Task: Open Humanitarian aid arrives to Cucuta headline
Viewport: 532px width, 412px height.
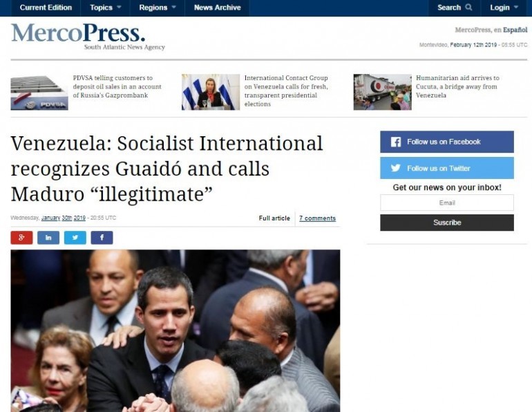Action: coord(457,86)
